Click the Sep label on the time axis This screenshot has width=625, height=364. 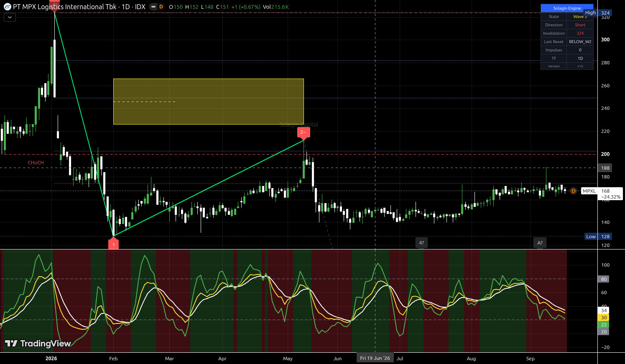click(x=530, y=359)
